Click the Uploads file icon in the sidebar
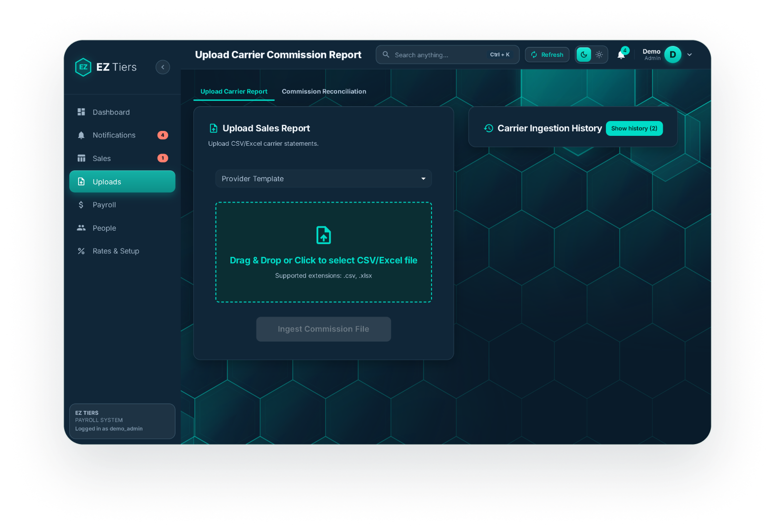The height and width of the screenshot is (532, 775). tap(81, 182)
